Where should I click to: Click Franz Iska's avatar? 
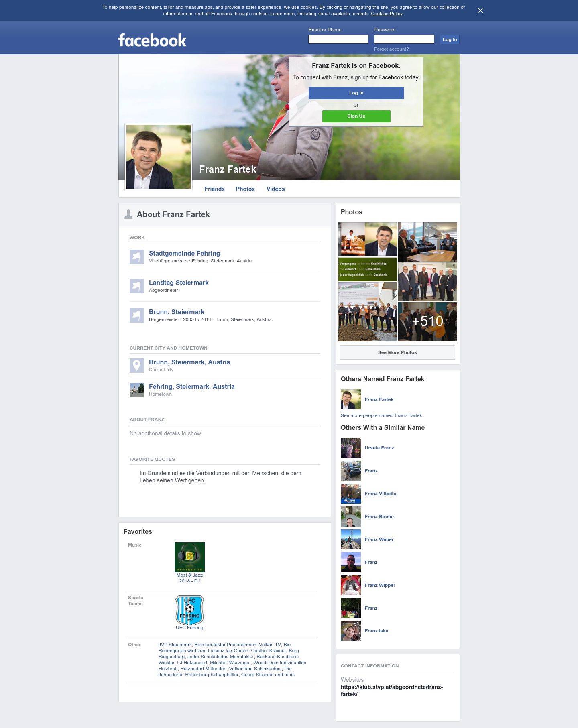(351, 631)
